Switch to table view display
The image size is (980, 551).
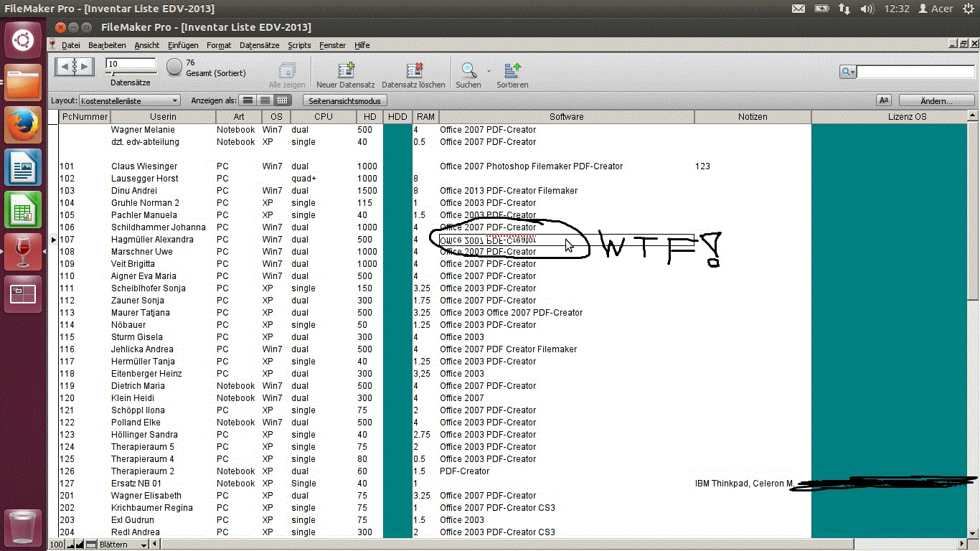click(282, 100)
